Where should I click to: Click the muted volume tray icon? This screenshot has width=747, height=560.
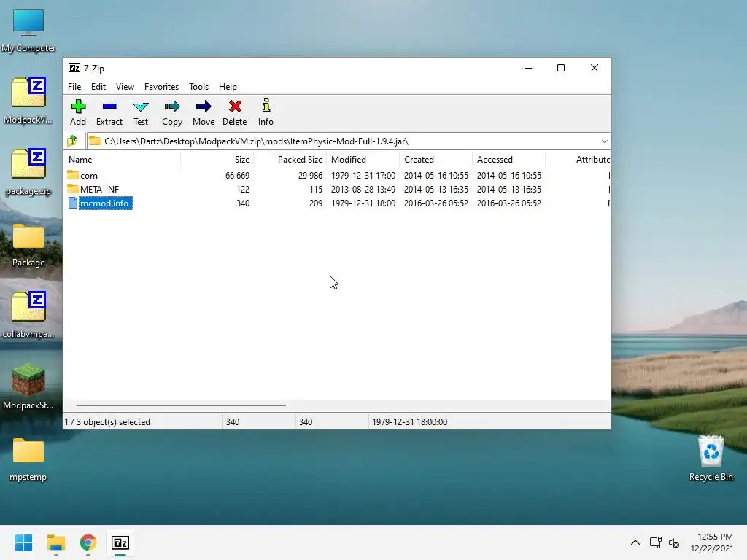(673, 542)
